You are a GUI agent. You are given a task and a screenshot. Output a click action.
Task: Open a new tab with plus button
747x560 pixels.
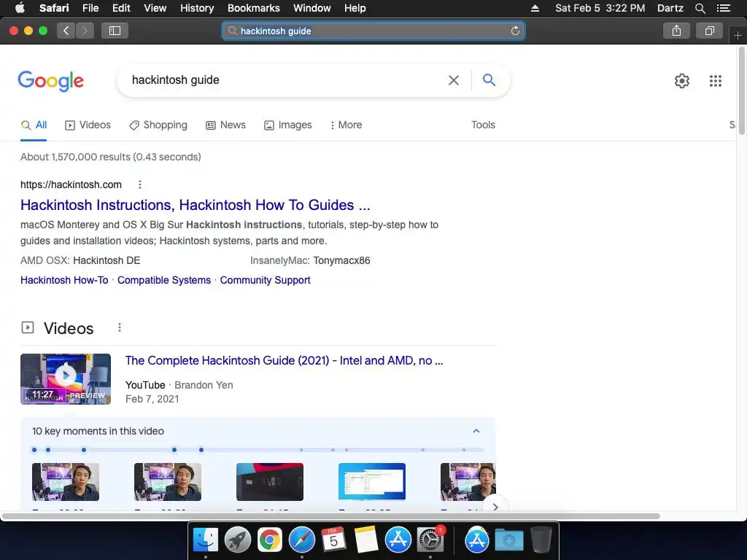pyautogui.click(x=738, y=35)
